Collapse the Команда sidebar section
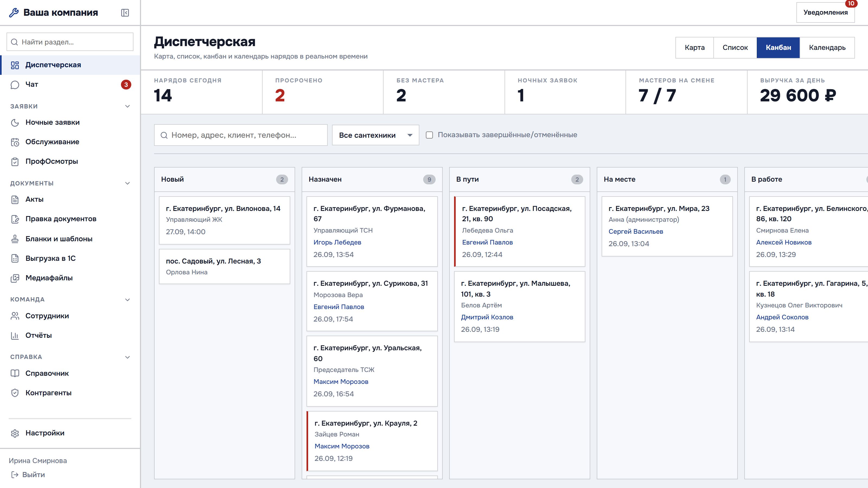Image resolution: width=868 pixels, height=488 pixels. point(127,300)
